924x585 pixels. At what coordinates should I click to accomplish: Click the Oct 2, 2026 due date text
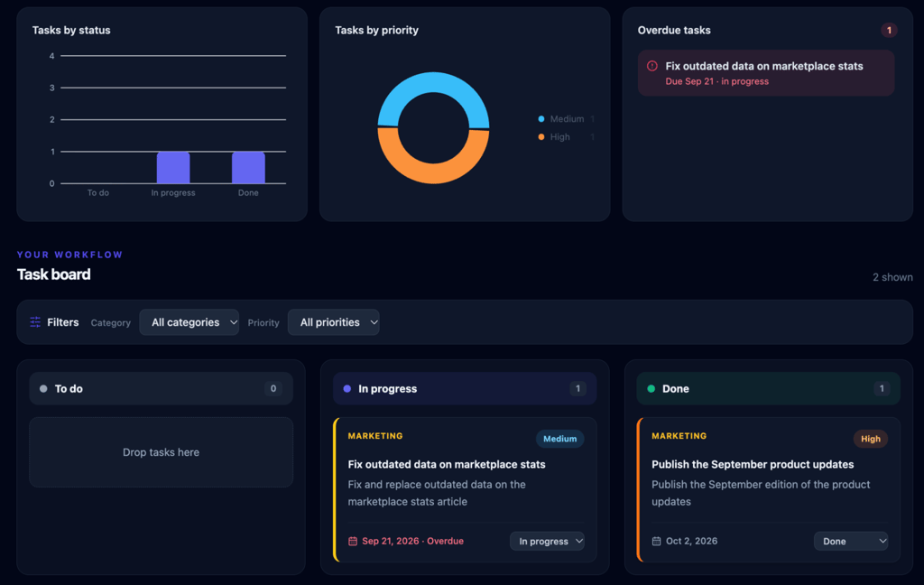[x=691, y=541]
